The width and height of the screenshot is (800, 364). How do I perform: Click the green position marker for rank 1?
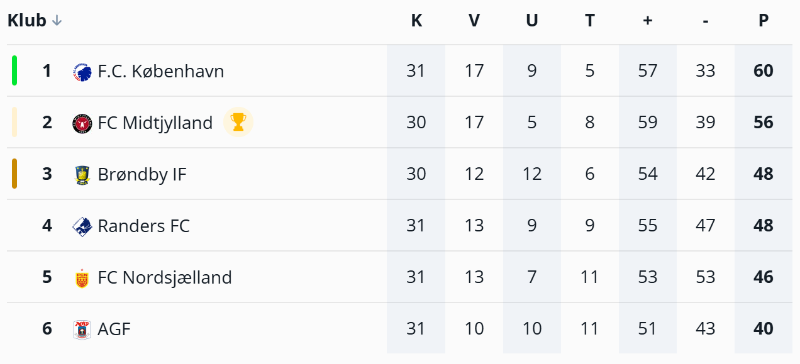coord(14,70)
